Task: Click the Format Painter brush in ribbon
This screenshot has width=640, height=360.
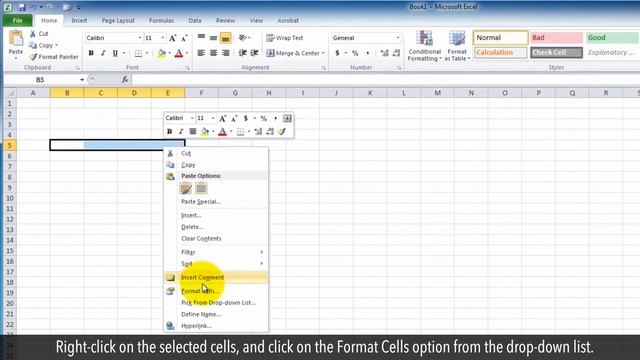Action: (x=33, y=57)
